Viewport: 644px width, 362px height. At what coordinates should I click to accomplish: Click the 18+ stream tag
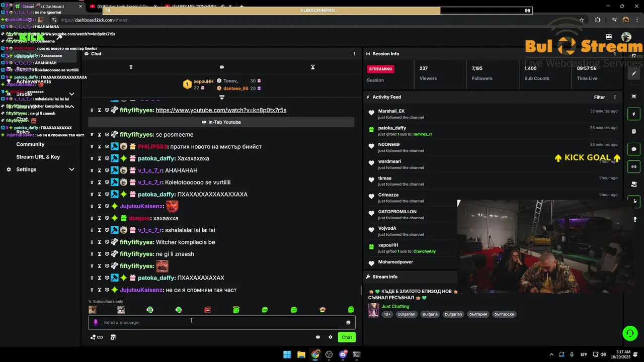tap(387, 314)
